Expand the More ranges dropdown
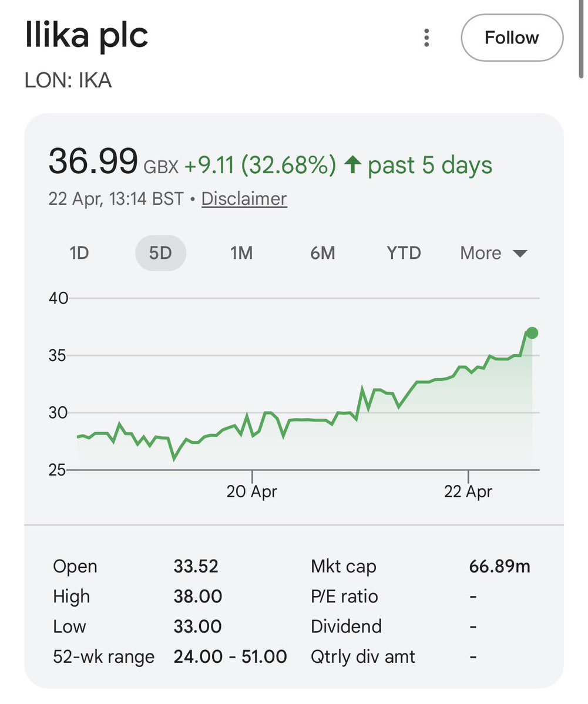Image resolution: width=588 pixels, height=704 pixels. [493, 253]
